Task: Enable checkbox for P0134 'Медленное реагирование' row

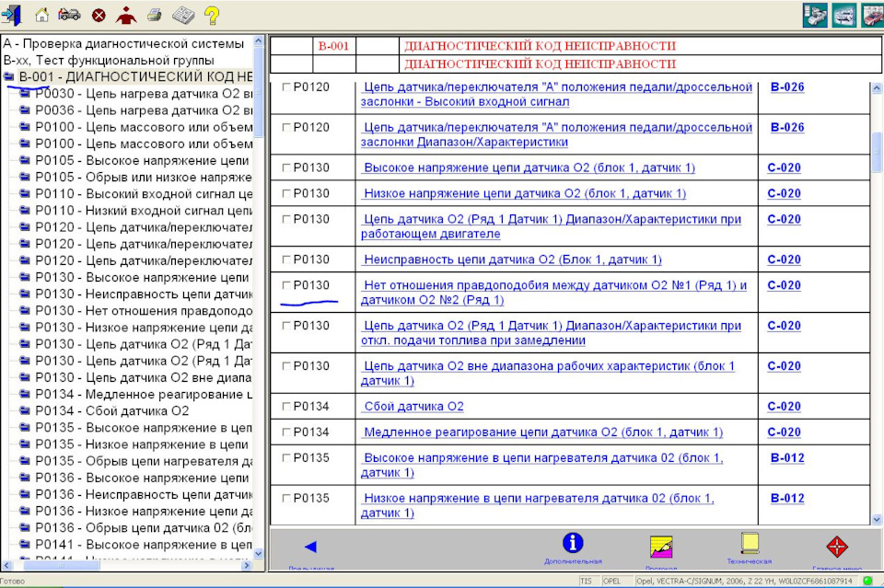Action: [286, 432]
